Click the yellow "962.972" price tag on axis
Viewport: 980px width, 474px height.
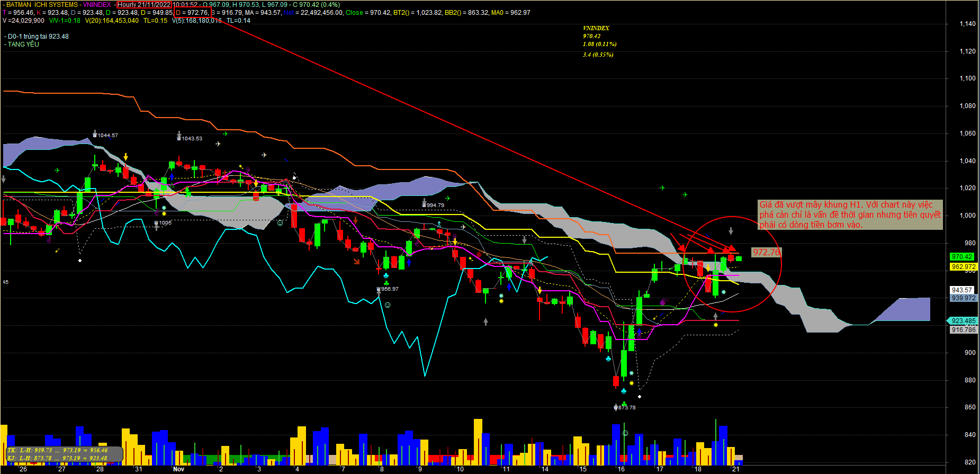pos(964,267)
